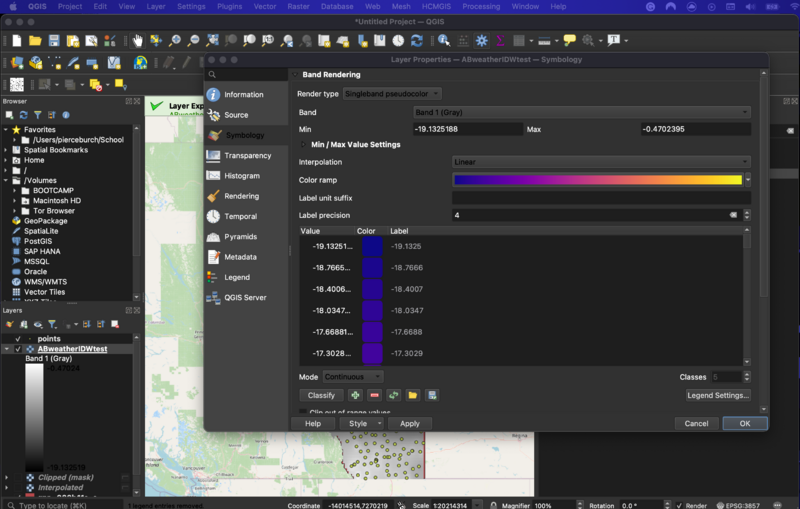Open the Band 1 (Gray) dropdown

582,112
